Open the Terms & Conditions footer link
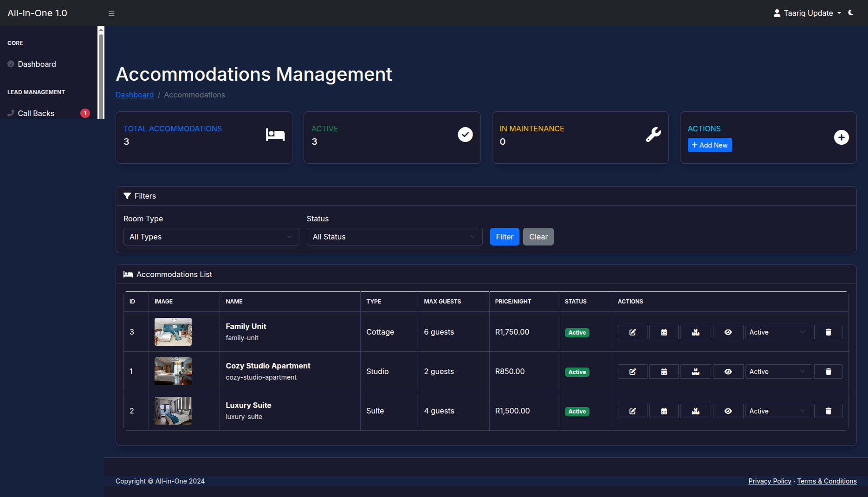Viewport: 868px width, 497px height. click(x=827, y=481)
